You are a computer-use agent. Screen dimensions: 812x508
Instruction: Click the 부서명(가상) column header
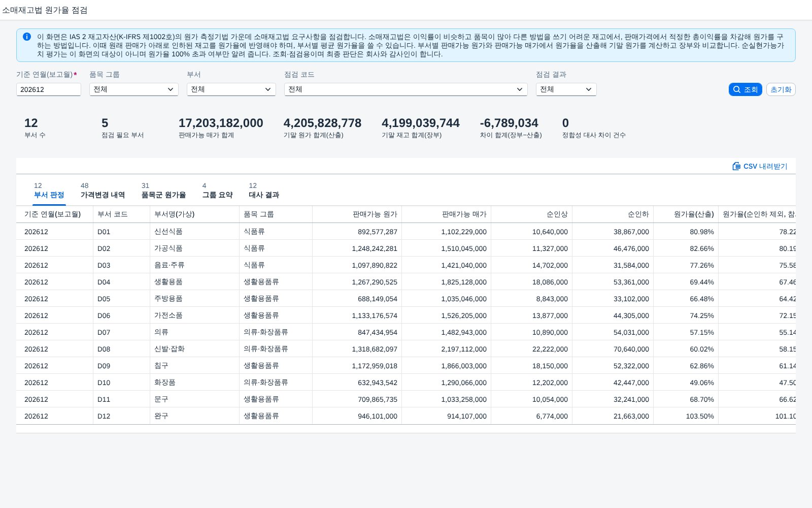click(x=195, y=214)
